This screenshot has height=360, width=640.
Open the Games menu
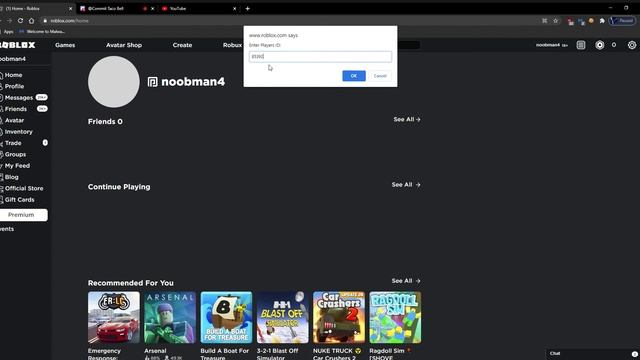pos(65,45)
